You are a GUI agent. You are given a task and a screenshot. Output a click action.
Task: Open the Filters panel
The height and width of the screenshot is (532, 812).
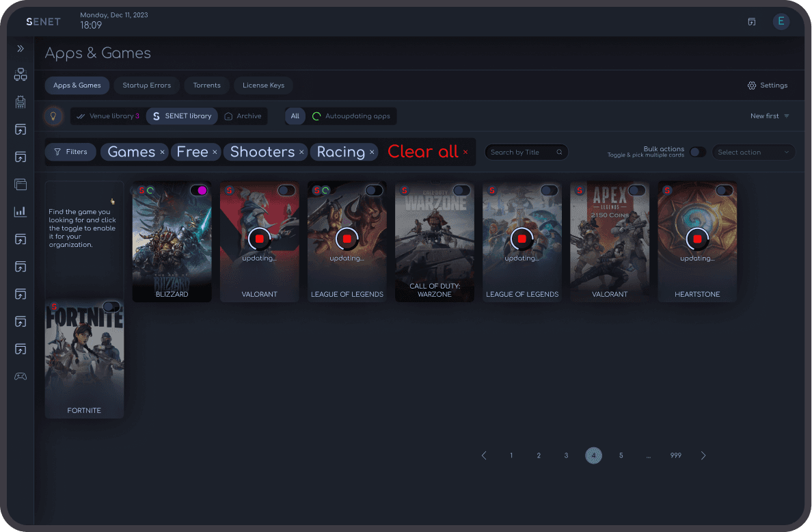[71, 152]
